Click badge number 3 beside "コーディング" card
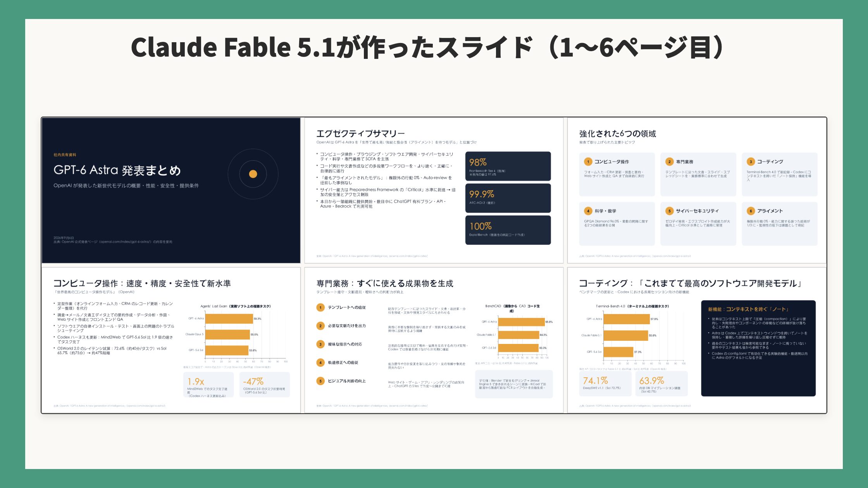 click(751, 162)
